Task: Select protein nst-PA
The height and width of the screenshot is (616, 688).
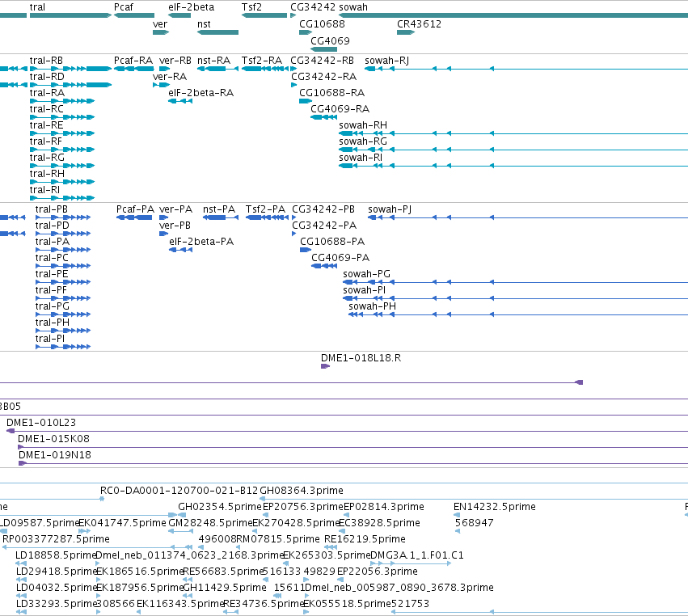Action: coord(219,209)
